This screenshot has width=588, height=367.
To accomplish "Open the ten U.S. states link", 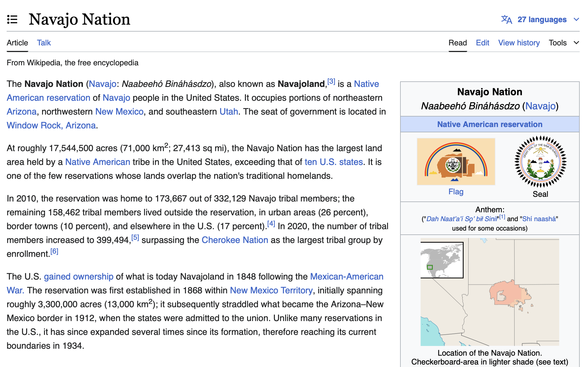I will tap(334, 162).
